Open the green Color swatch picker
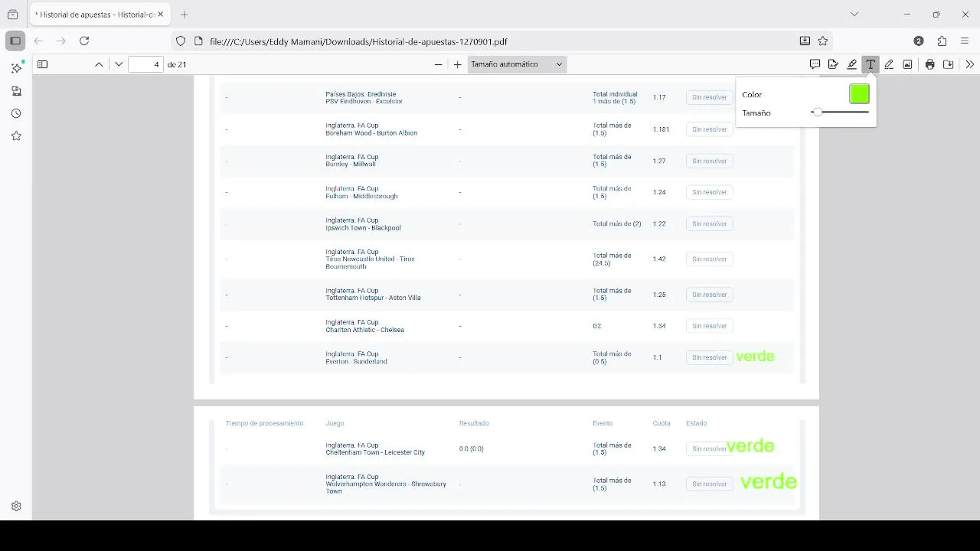This screenshot has width=980, height=551. [x=859, y=94]
